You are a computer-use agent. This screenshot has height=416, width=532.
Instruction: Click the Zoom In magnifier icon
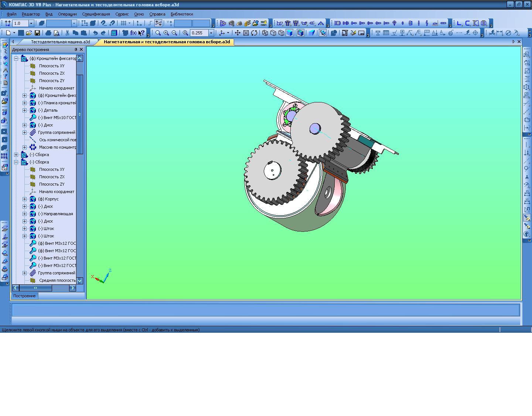coord(166,33)
